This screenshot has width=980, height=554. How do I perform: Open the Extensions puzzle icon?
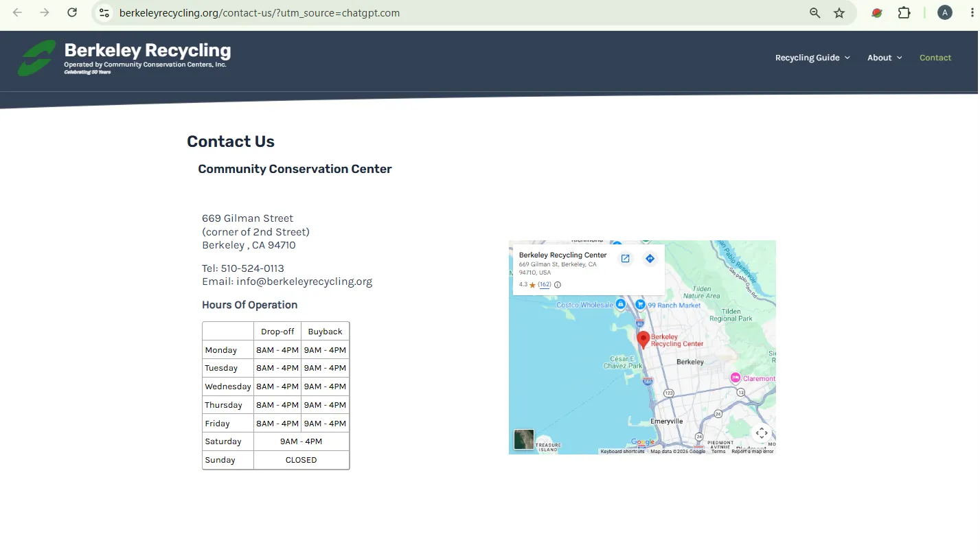(x=904, y=12)
